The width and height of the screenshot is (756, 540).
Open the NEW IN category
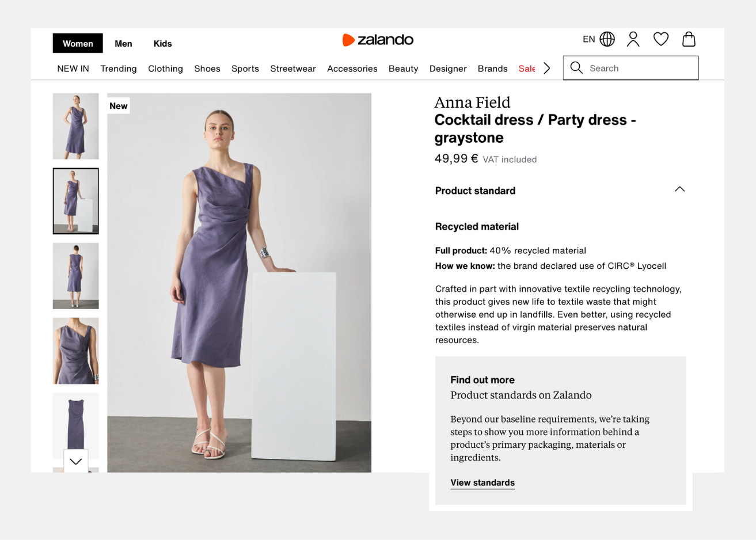pyautogui.click(x=73, y=69)
